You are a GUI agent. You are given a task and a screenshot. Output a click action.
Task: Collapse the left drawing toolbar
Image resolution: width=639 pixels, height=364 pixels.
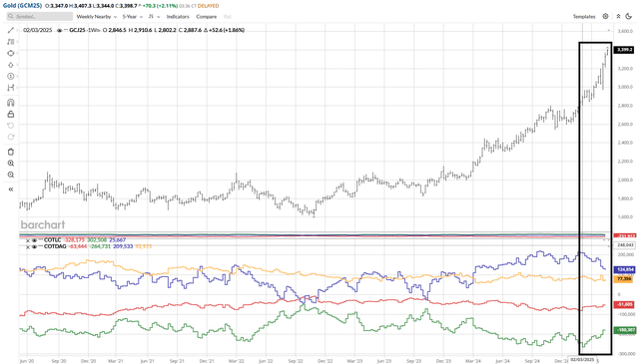click(x=11, y=189)
